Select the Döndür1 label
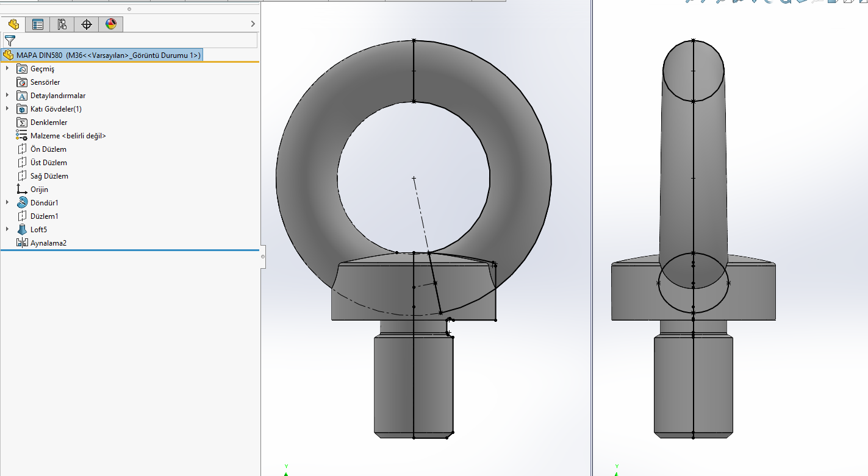868x476 pixels. click(44, 203)
